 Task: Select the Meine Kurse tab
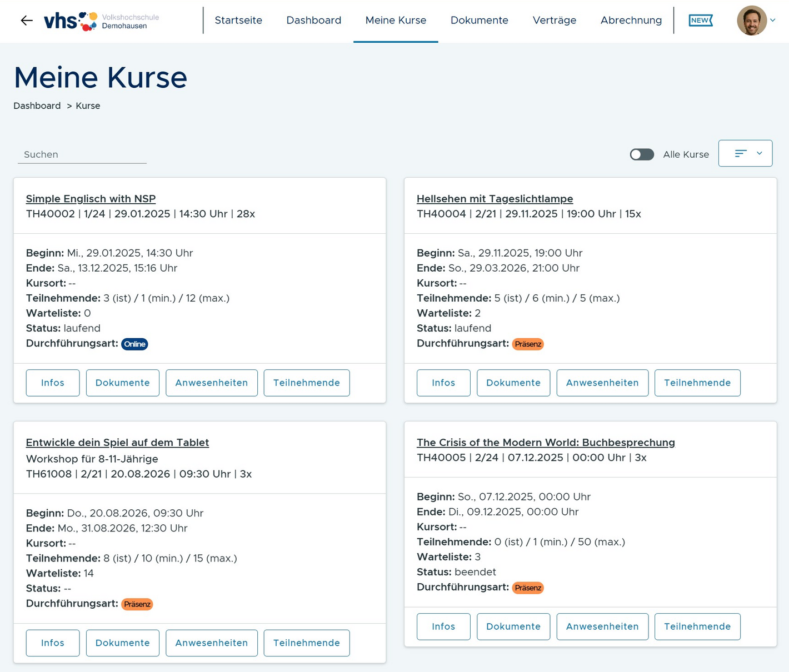396,20
